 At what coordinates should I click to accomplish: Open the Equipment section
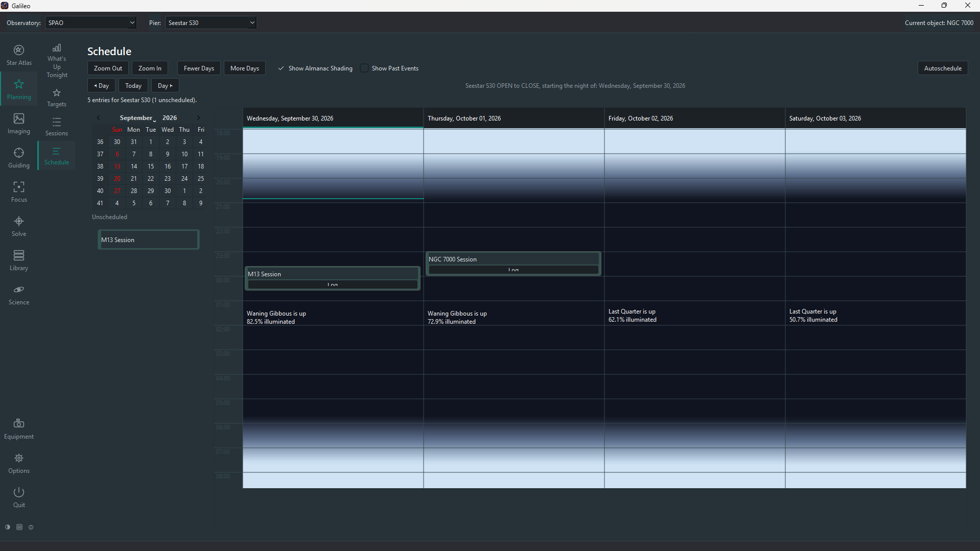[x=19, y=429]
